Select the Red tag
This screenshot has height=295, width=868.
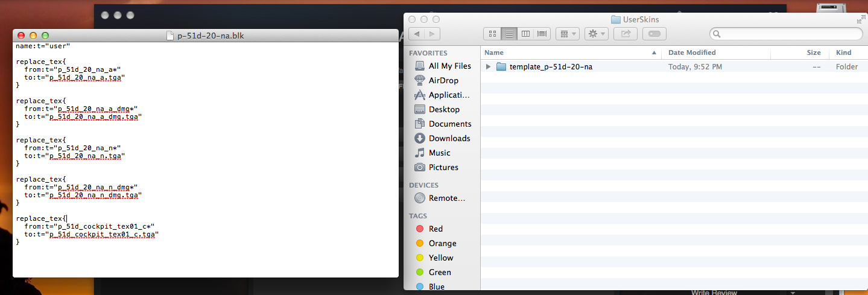429,229
